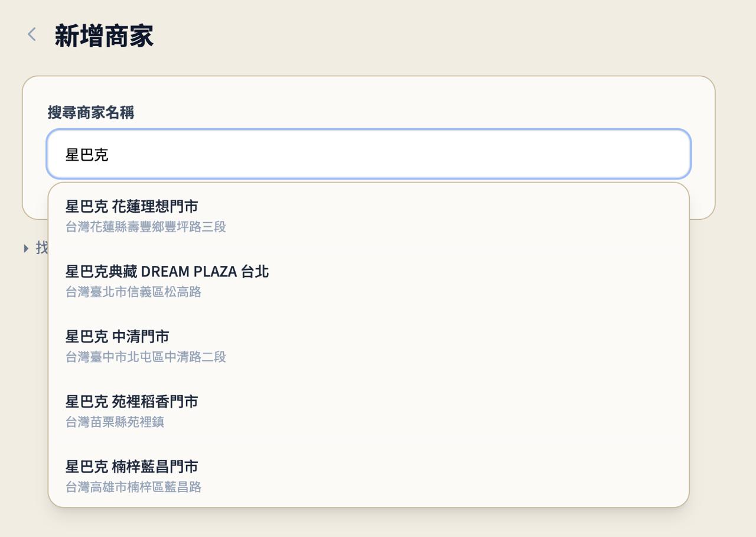
Task: Choose 星巴克 楠梓藍昌門市 suggestion
Action: click(369, 476)
